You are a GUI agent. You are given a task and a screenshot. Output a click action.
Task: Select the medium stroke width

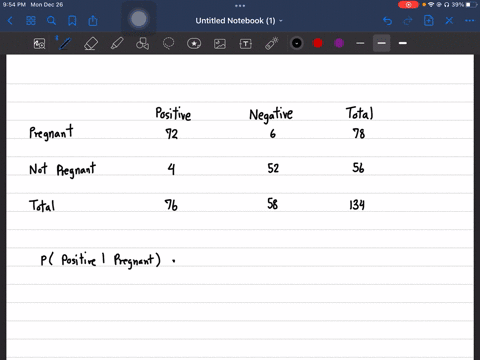(x=381, y=43)
